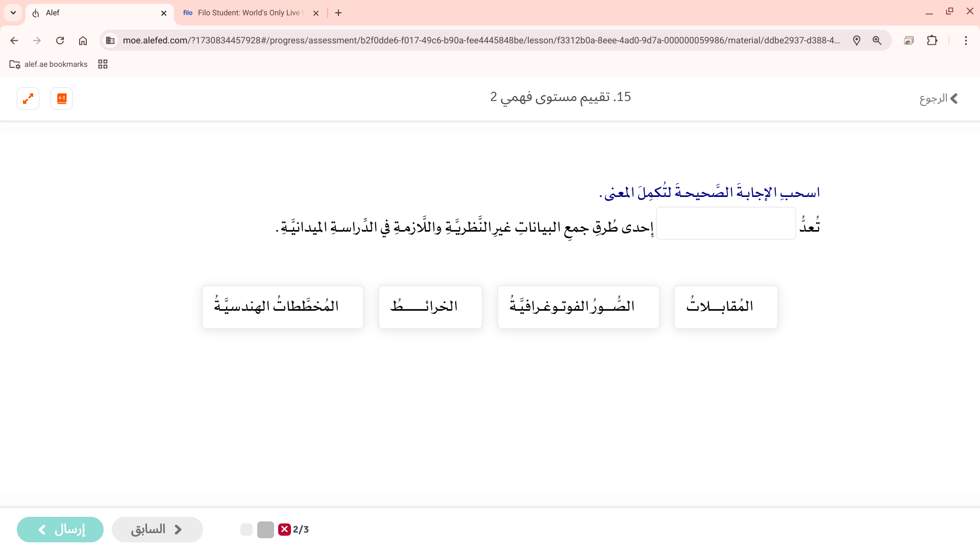Open the browser extensions puzzle icon
The image size is (980, 551).
tap(932, 40)
